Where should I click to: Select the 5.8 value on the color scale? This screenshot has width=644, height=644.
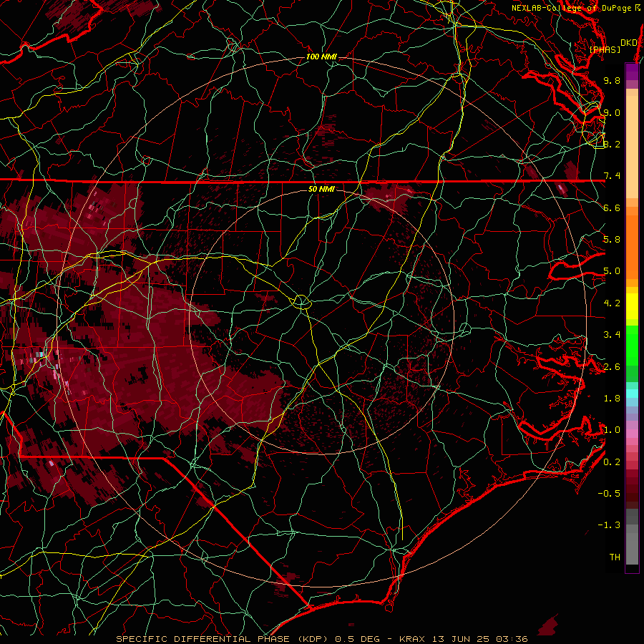612,240
